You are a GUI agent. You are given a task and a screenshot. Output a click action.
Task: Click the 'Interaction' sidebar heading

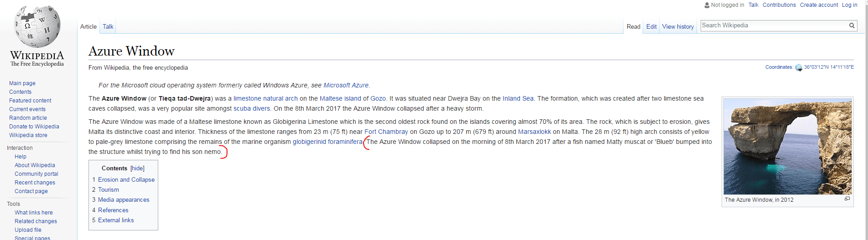point(20,148)
